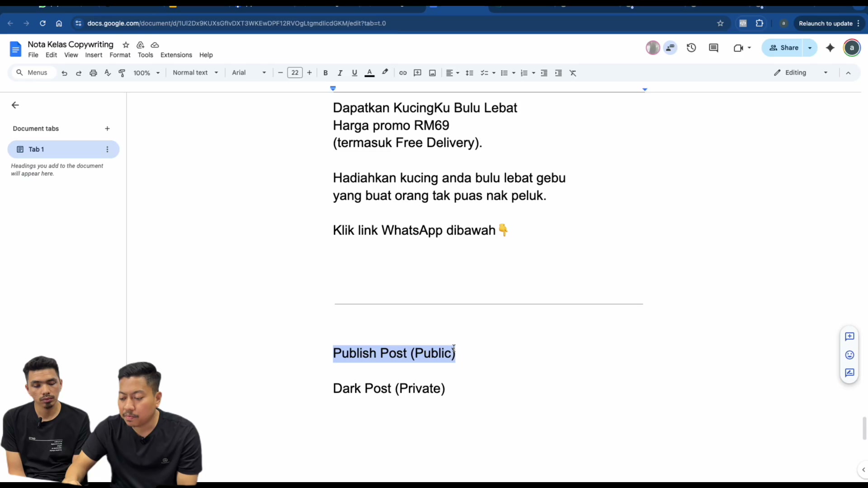Increase indent in toolbar
The image size is (868, 488).
point(558,73)
